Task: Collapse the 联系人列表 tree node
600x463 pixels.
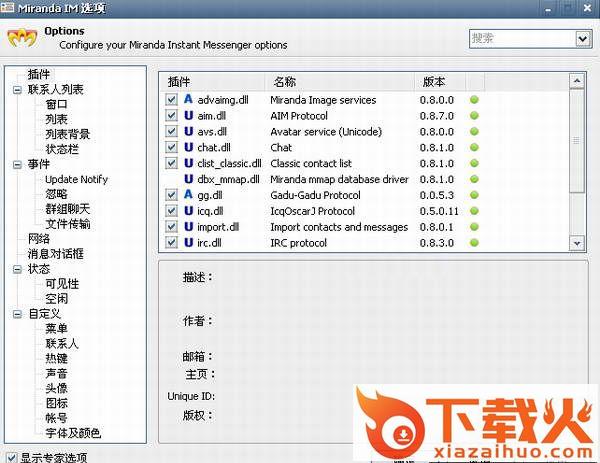Action: (17, 90)
